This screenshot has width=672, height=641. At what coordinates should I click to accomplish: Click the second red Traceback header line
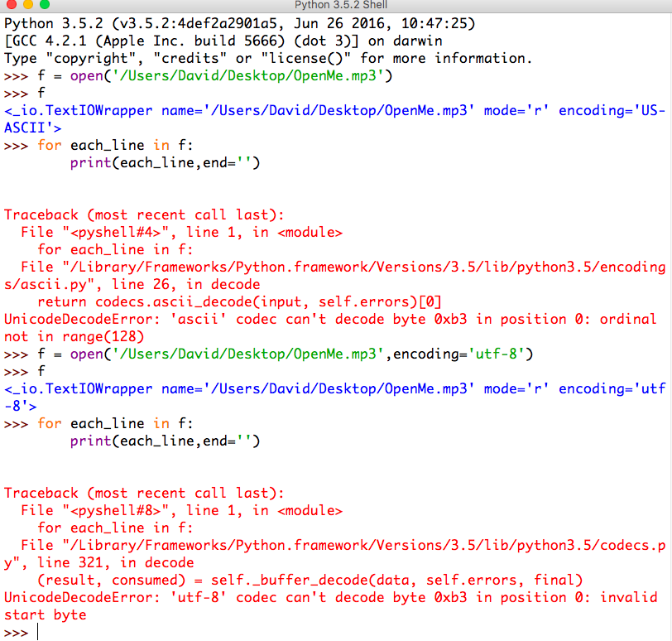click(x=145, y=493)
